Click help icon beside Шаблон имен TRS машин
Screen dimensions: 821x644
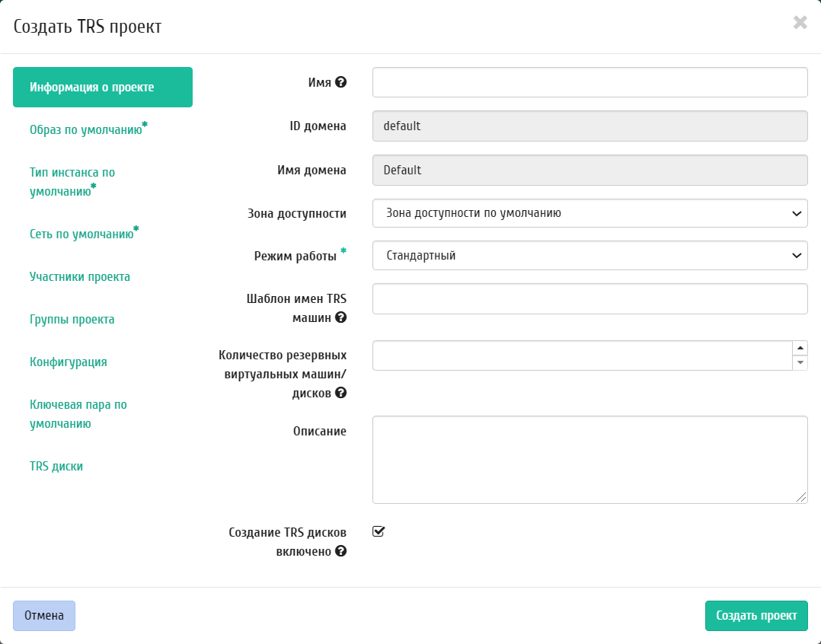[341, 317]
